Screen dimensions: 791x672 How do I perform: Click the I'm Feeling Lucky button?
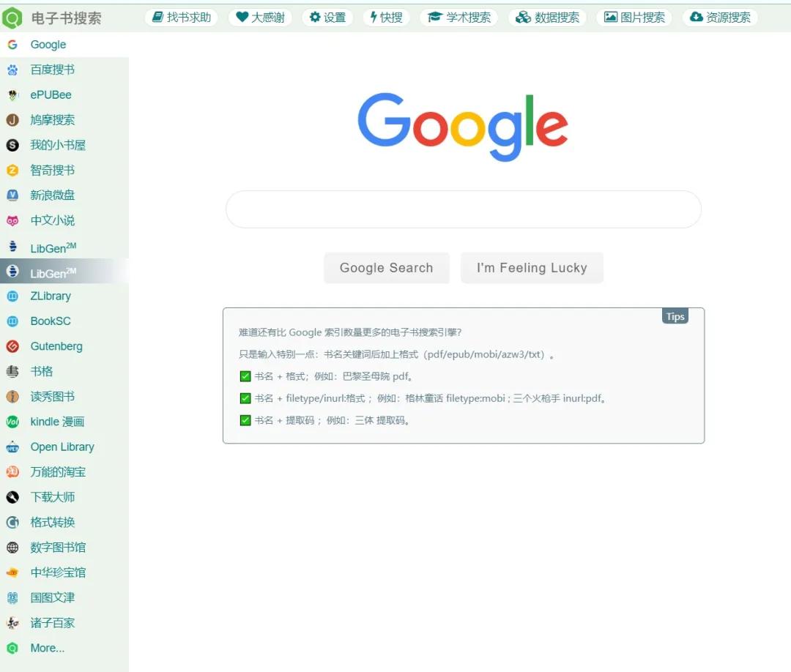pos(532,268)
